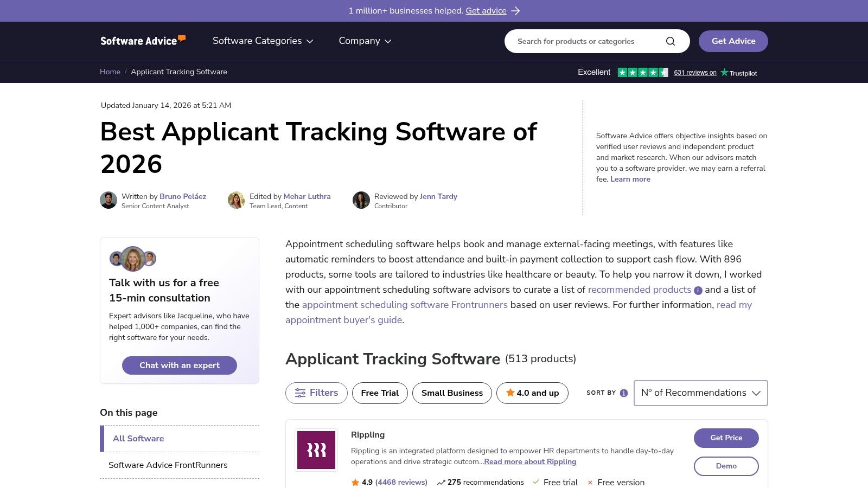This screenshot has height=488, width=868.
Task: Open the N° of Recommendations sort dropdown
Action: click(x=700, y=393)
